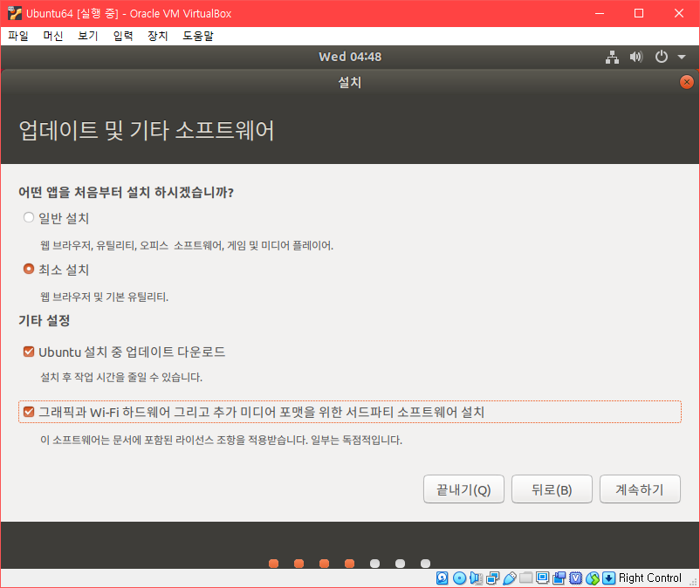Image resolution: width=700 pixels, height=588 pixels.
Task: Click the optical disk status icon
Action: coord(459,578)
